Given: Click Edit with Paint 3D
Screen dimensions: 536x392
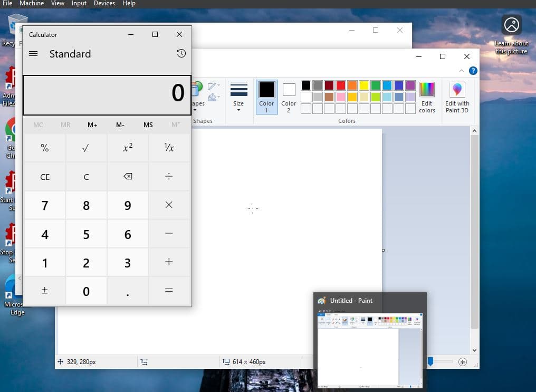Looking at the screenshot, I should (457, 97).
